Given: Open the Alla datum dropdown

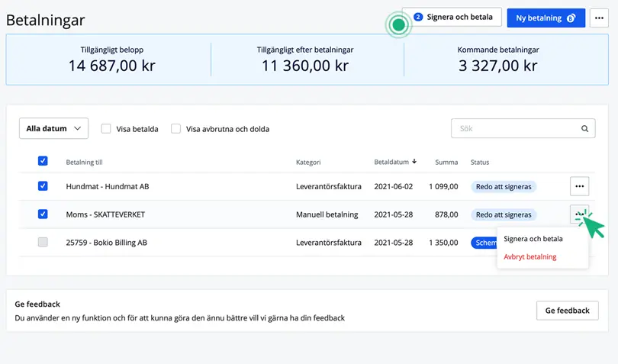Looking at the screenshot, I should coord(53,128).
